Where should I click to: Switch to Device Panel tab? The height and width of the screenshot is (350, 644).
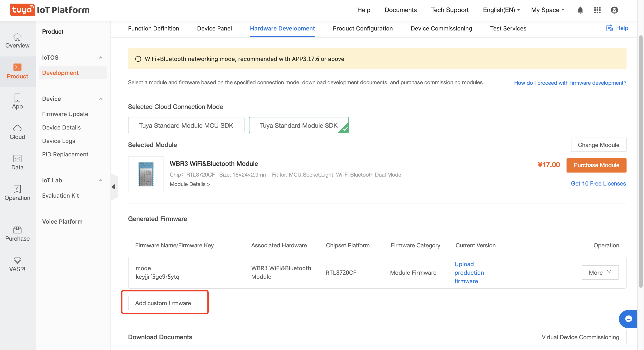click(214, 28)
